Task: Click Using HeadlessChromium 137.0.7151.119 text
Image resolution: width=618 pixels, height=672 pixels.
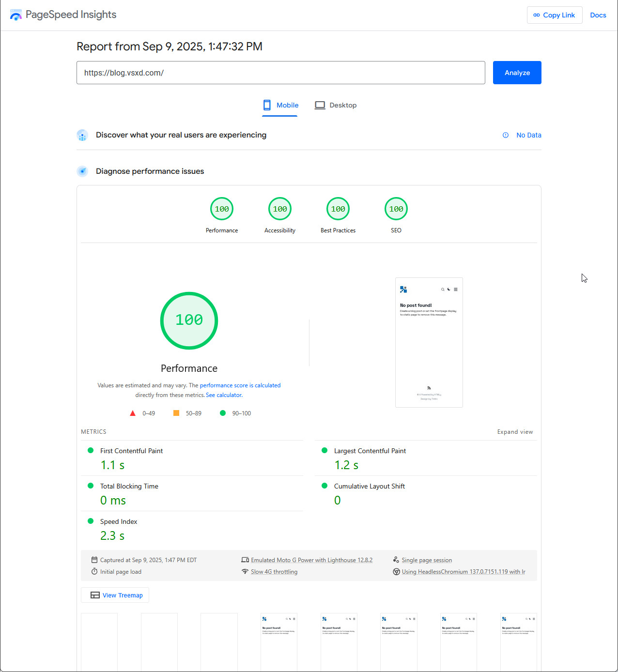Action: pos(463,572)
